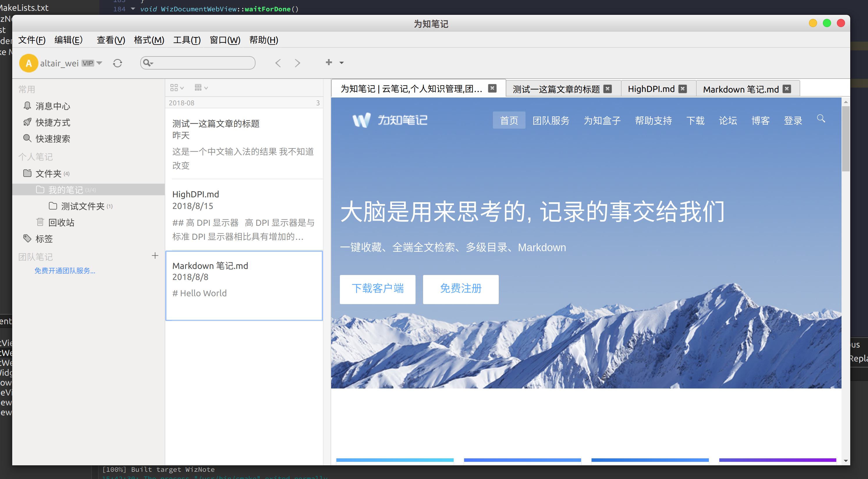Click 首页 in the website navigation

(x=509, y=120)
